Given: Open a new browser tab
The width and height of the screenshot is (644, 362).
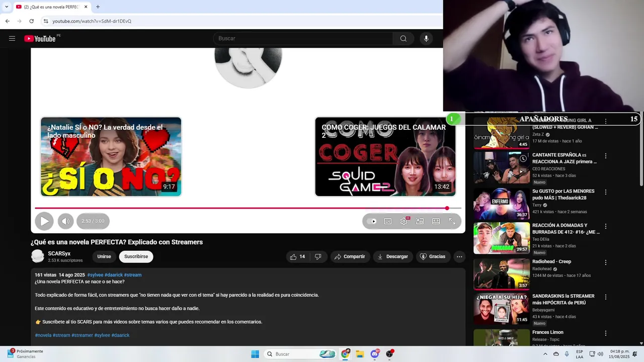Looking at the screenshot, I should click(x=98, y=7).
